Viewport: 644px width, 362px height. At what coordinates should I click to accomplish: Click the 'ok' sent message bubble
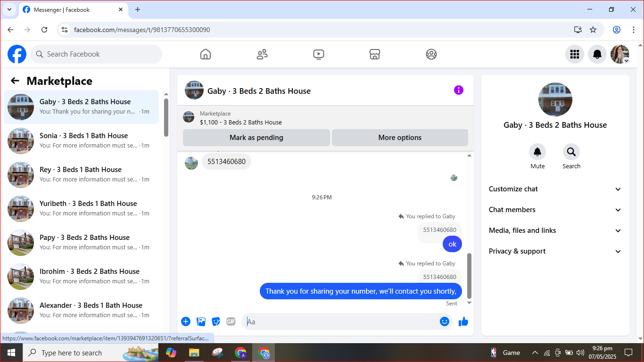(x=453, y=244)
